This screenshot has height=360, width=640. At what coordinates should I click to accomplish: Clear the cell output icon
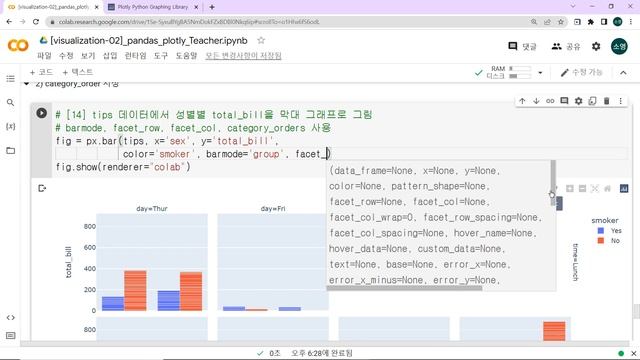[x=42, y=188]
